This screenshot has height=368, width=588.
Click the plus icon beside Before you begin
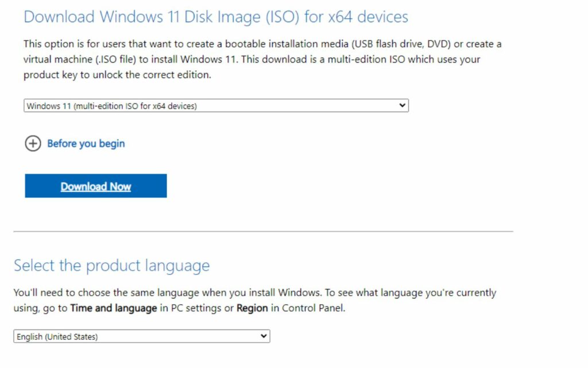[33, 144]
